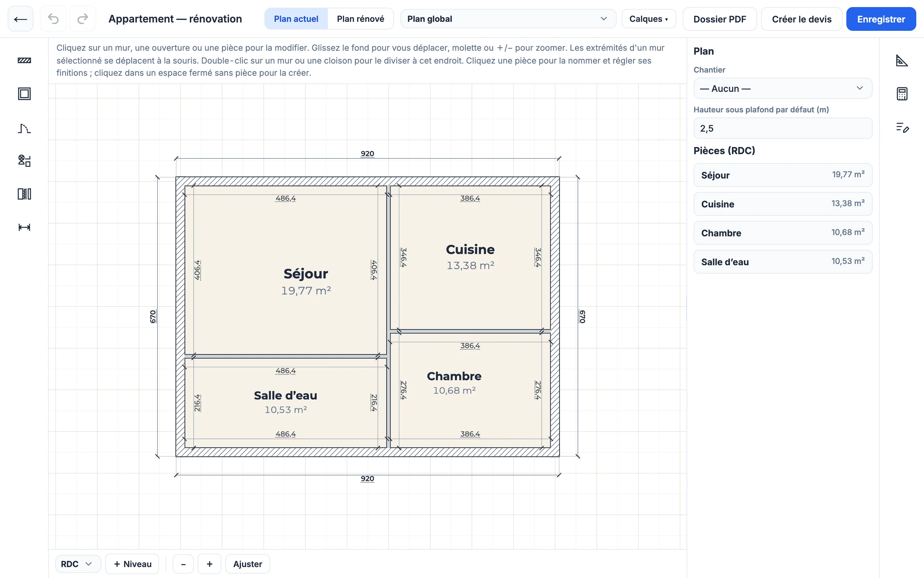Viewport: 924px width, 578px height.
Task: Click the Ajuster fit button
Action: click(247, 564)
